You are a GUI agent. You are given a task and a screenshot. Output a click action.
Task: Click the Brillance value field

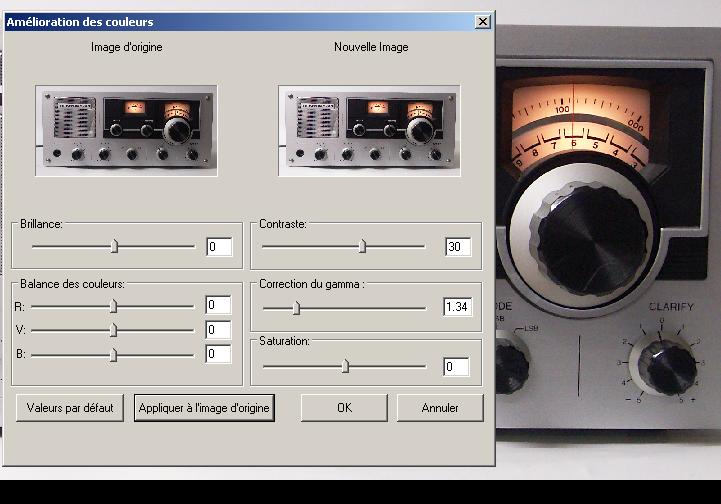click(x=219, y=247)
